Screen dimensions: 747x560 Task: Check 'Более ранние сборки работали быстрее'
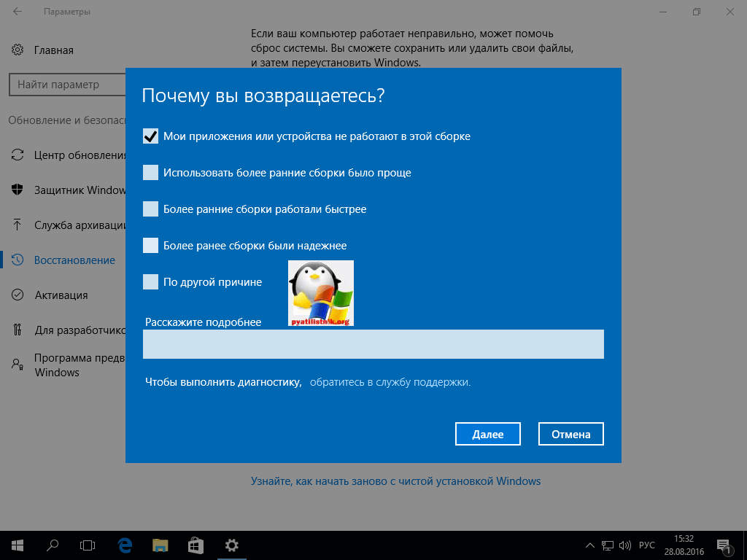(150, 209)
